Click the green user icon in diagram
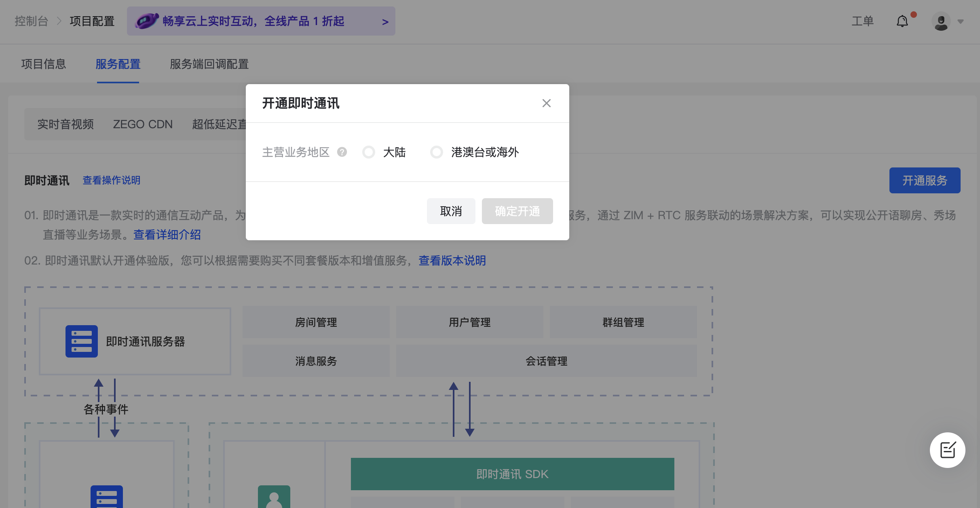Screen dimensions: 980x508 coord(274,497)
